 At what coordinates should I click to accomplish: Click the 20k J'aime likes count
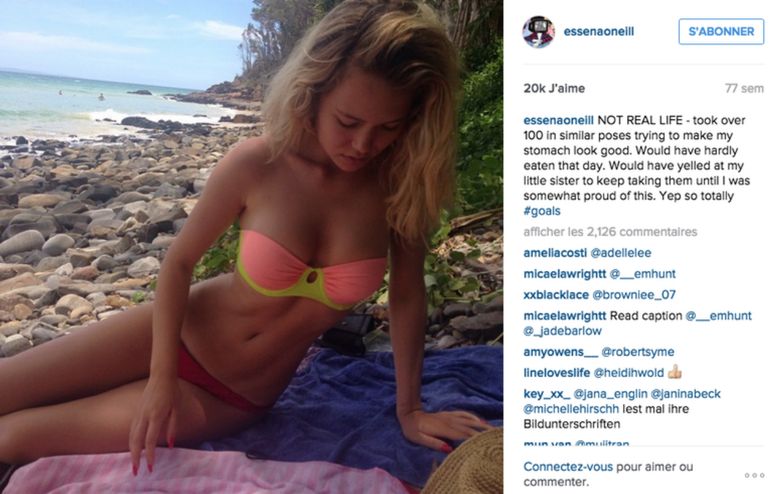[554, 88]
